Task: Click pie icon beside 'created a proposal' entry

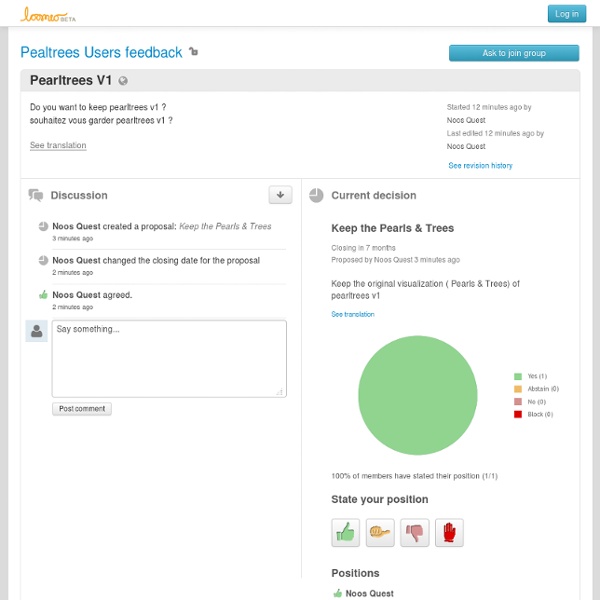Action: (x=43, y=226)
